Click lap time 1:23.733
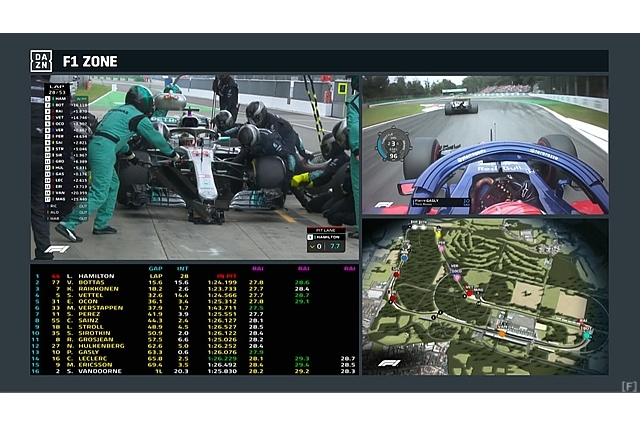This screenshot has height=426, width=640. tap(222, 289)
